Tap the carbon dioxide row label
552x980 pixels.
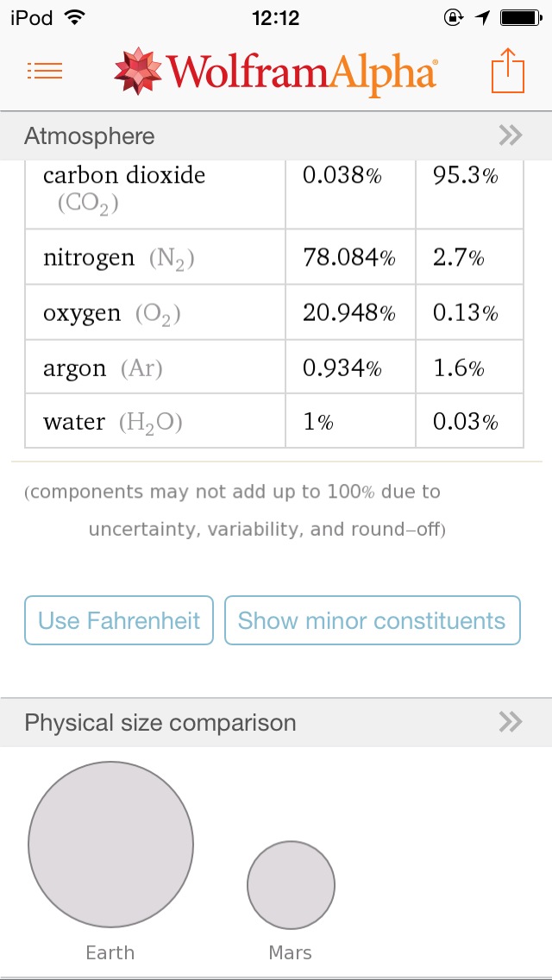coord(124,176)
